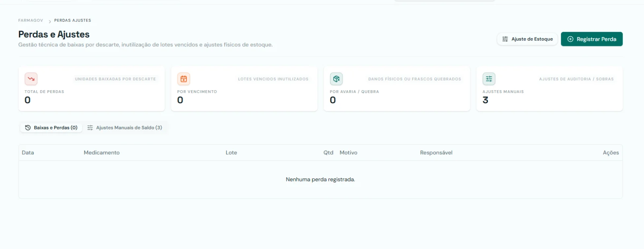
Task: Click the Lote column header
Action: coord(231,153)
